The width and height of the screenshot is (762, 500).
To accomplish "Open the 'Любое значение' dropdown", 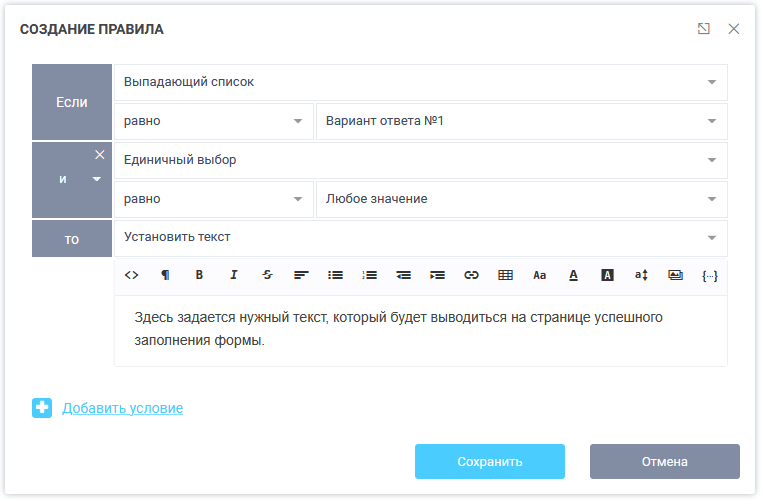I will (x=522, y=199).
